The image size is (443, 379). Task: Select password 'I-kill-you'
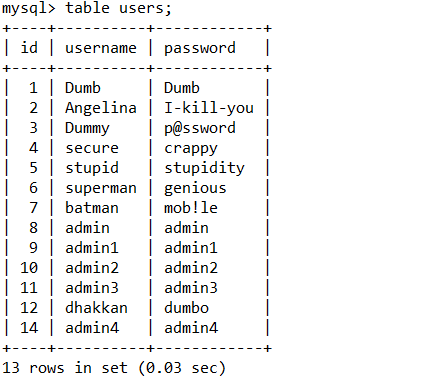pos(209,108)
